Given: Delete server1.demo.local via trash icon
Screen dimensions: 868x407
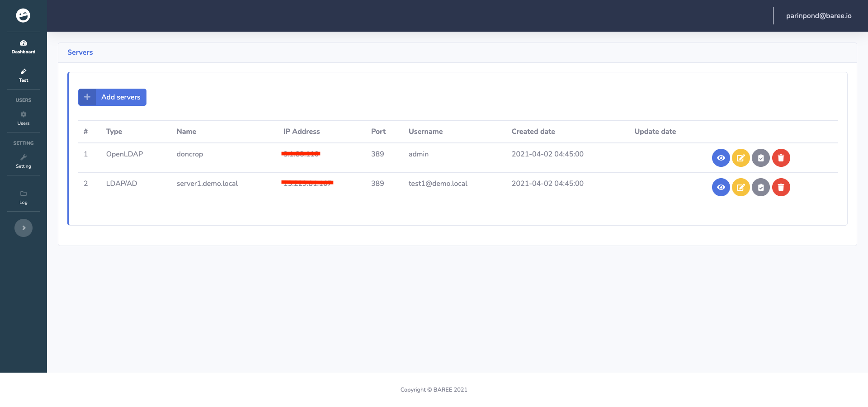Looking at the screenshot, I should (x=781, y=187).
